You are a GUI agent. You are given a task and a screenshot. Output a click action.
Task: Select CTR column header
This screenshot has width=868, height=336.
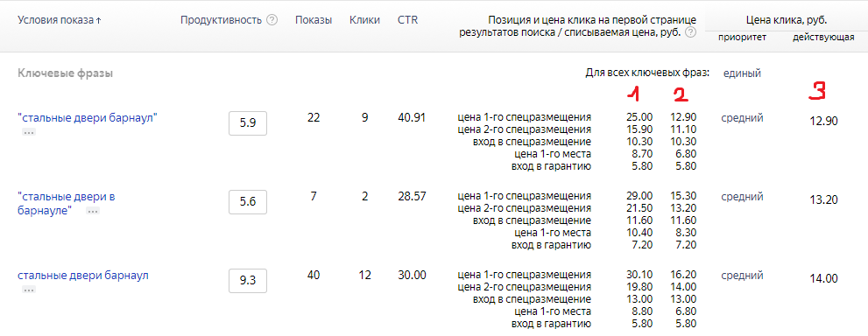click(x=407, y=20)
